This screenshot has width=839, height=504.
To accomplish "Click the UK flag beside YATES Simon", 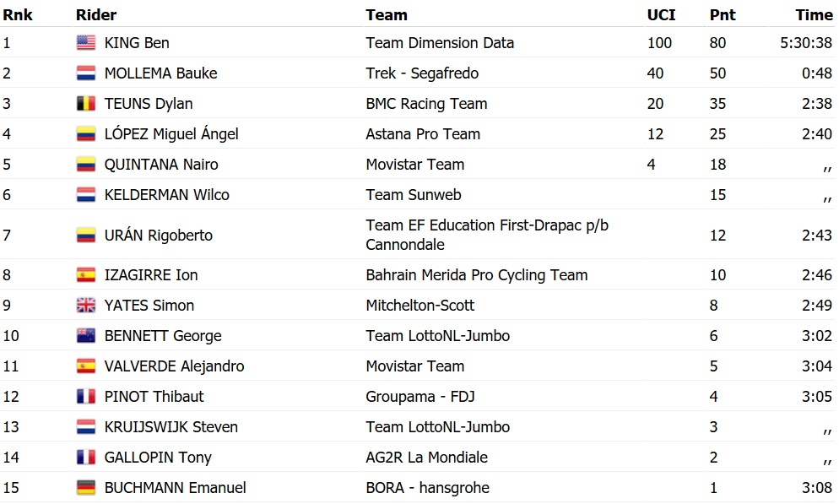I will pos(85,306).
